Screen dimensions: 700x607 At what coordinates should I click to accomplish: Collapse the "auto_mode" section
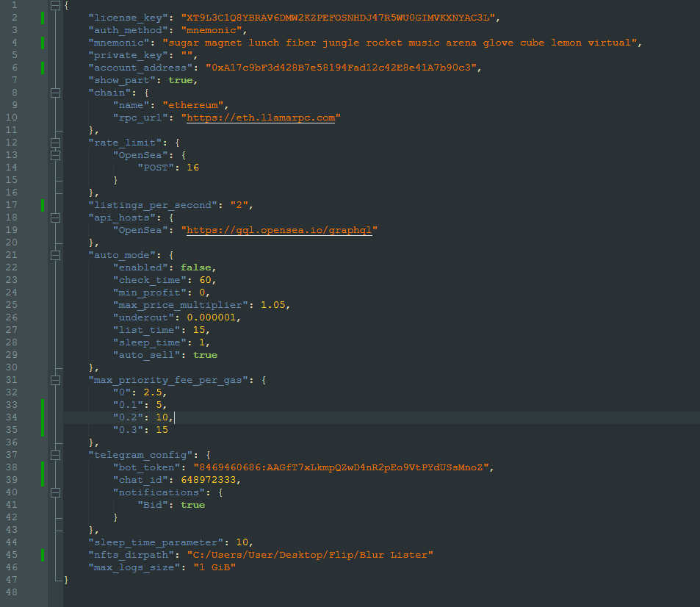pos(55,255)
